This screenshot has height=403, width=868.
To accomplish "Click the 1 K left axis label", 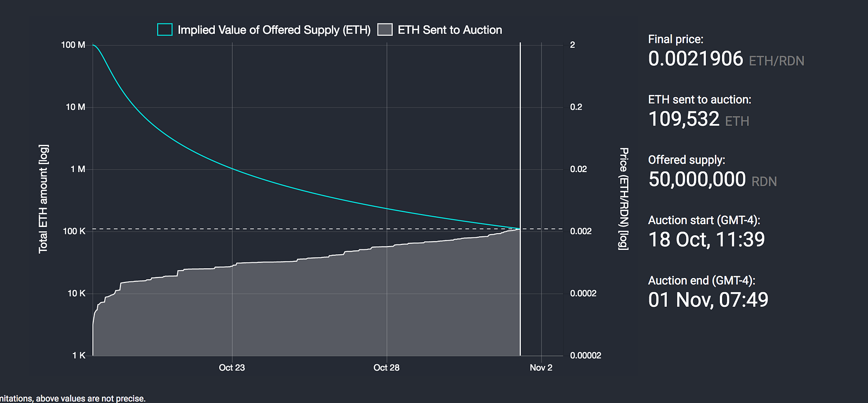I will pyautogui.click(x=79, y=356).
